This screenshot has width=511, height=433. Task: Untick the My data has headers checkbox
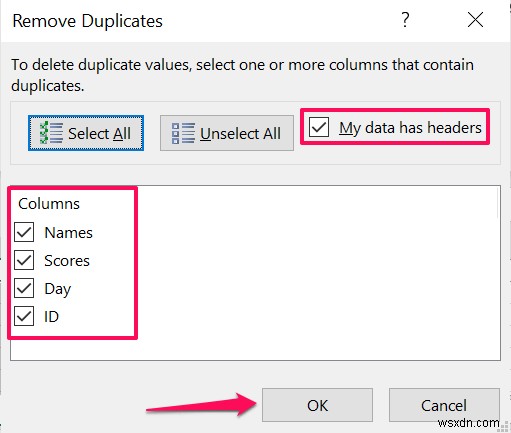coord(319,127)
